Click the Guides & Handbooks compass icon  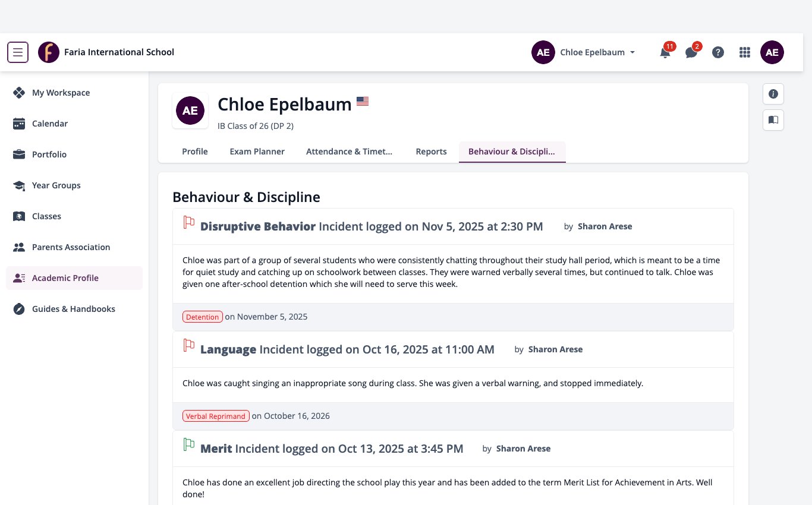(19, 309)
